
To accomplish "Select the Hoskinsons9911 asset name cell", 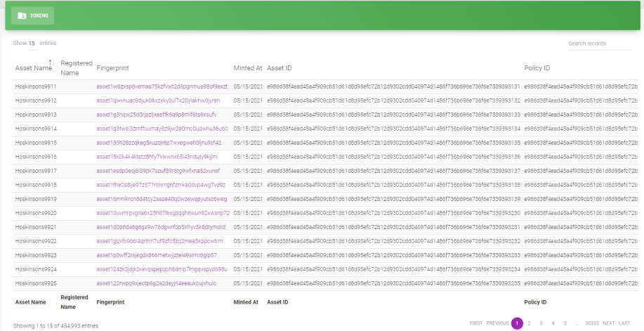I will (x=36, y=86).
